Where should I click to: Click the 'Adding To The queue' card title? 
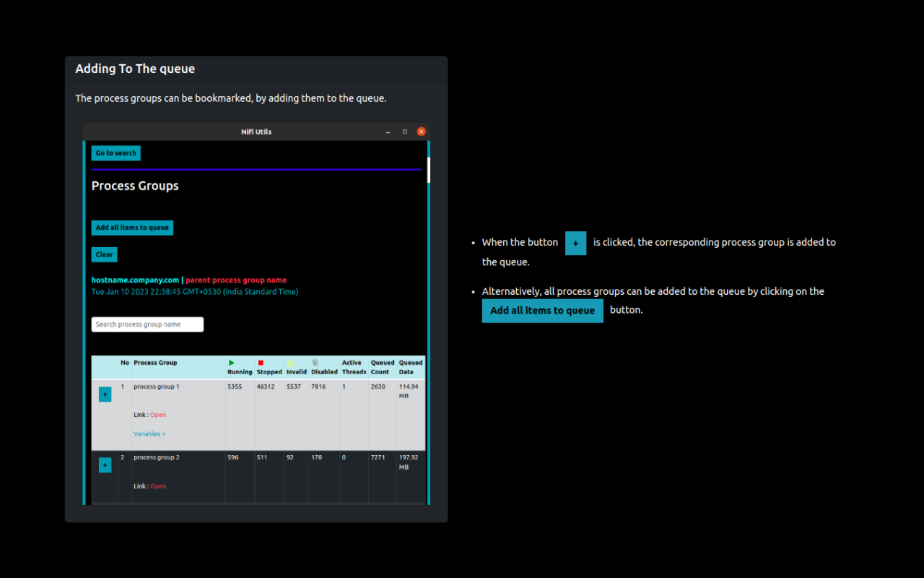[x=135, y=69]
